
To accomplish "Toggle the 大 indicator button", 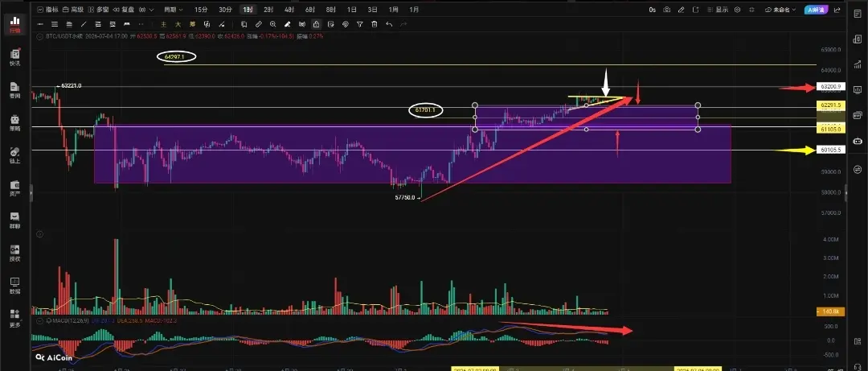I will coord(178,24).
